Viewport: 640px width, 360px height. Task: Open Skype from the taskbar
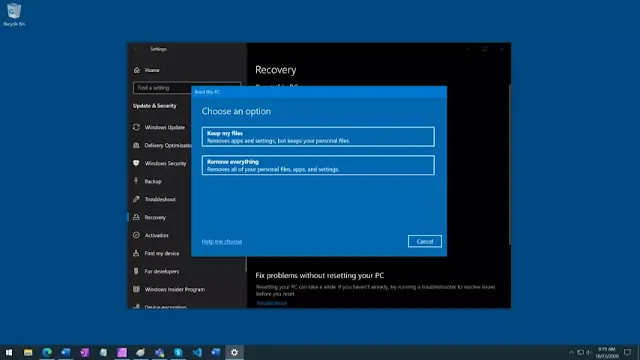178,352
